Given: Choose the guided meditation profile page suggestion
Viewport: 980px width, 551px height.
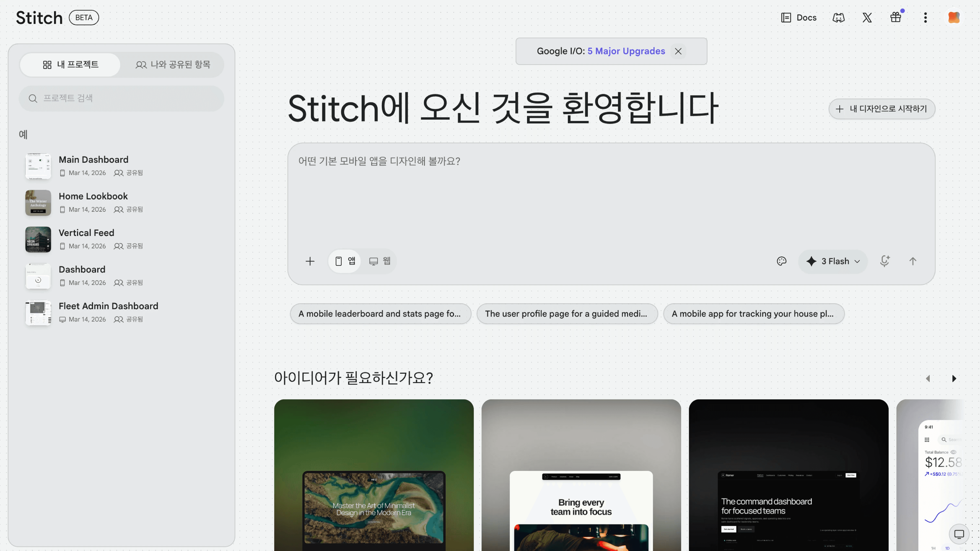Looking at the screenshot, I should coord(567,314).
